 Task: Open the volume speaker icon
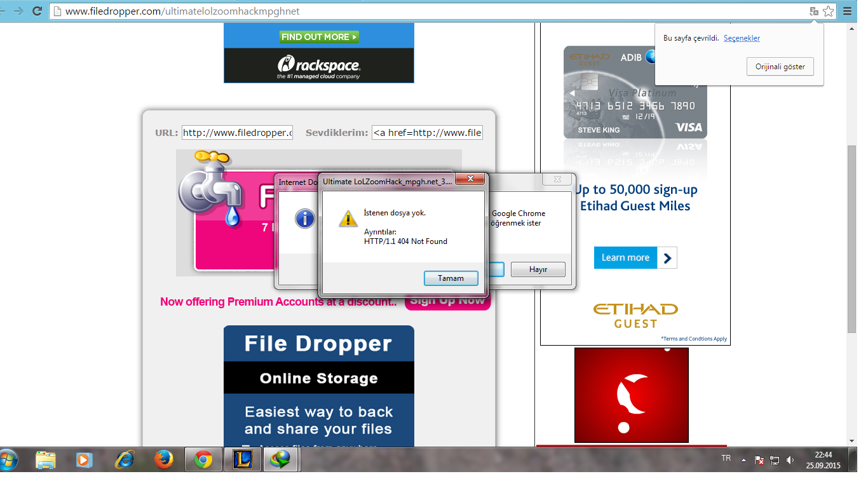[790, 460]
